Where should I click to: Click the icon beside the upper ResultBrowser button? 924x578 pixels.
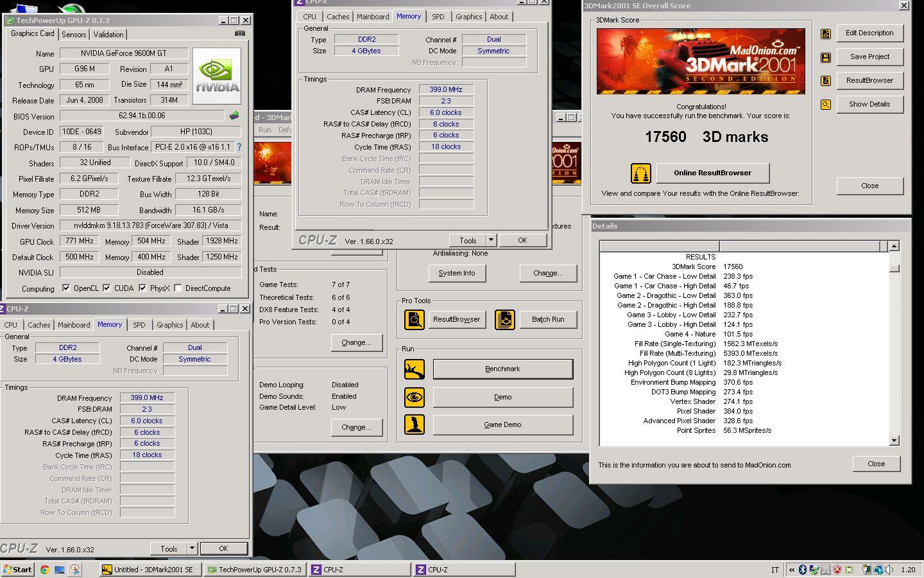pyautogui.click(x=826, y=81)
